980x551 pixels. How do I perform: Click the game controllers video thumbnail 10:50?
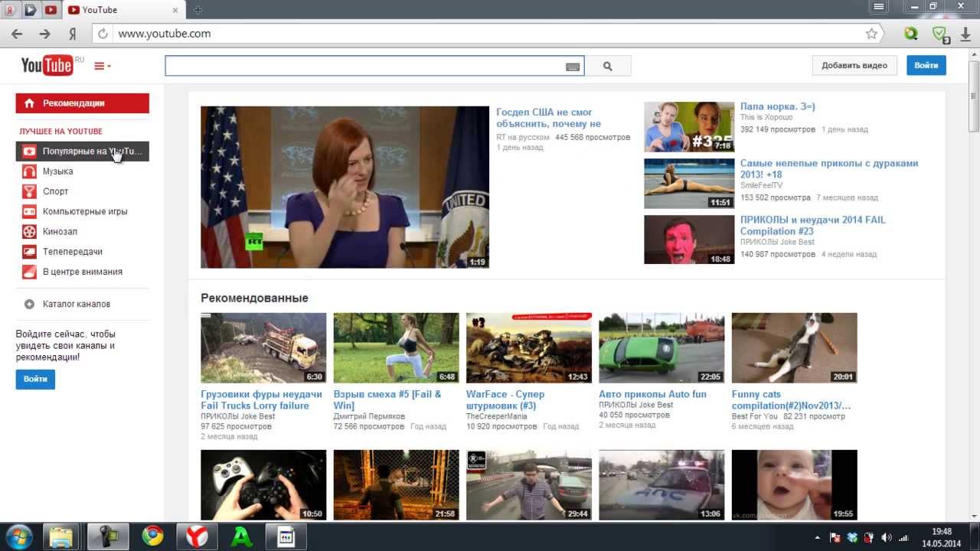point(263,484)
